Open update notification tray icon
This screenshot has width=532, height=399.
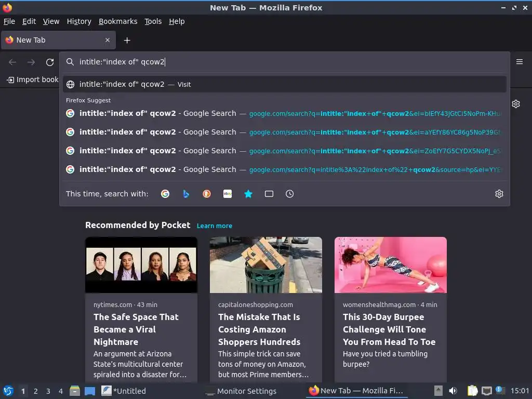(500, 390)
